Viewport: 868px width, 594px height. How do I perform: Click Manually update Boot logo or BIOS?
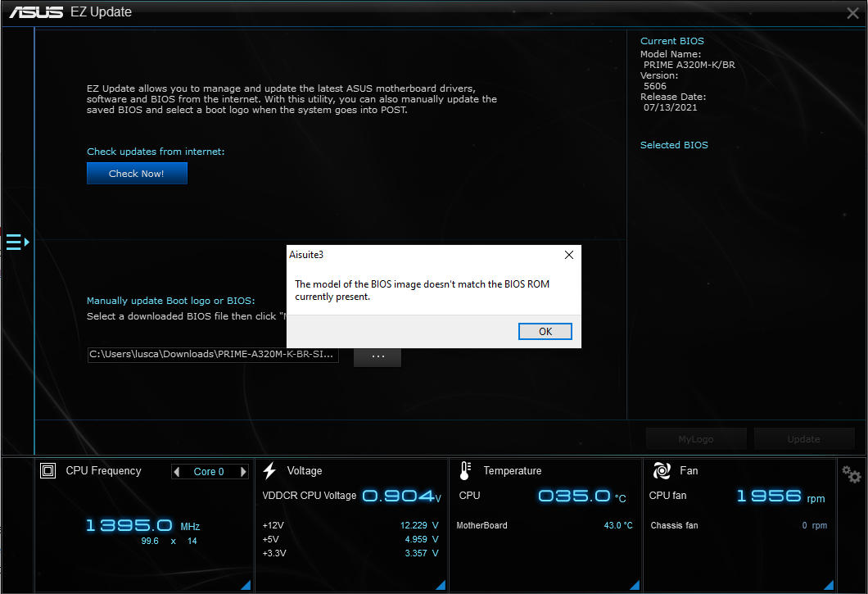point(170,301)
